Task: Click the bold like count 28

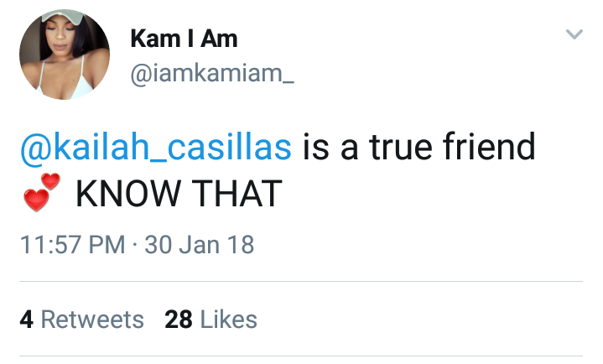Action: pyautogui.click(x=179, y=320)
